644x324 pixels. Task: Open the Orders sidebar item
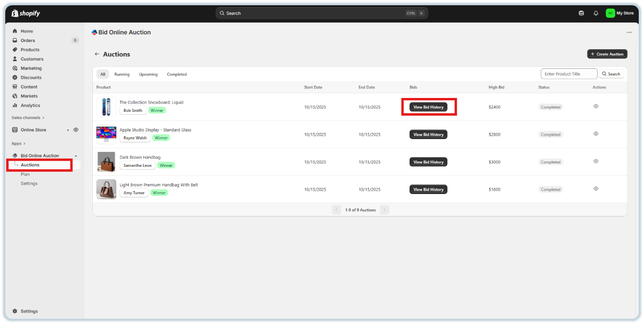pyautogui.click(x=28, y=41)
